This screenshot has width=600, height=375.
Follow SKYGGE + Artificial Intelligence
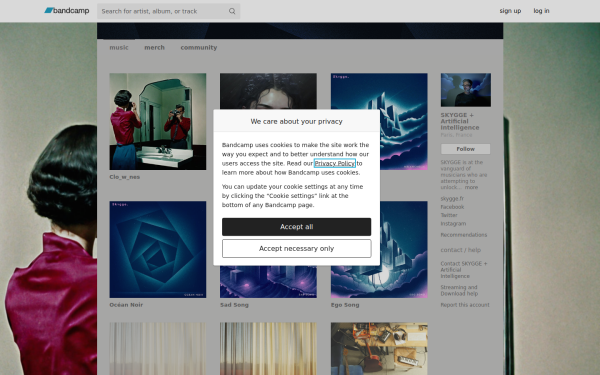465,149
